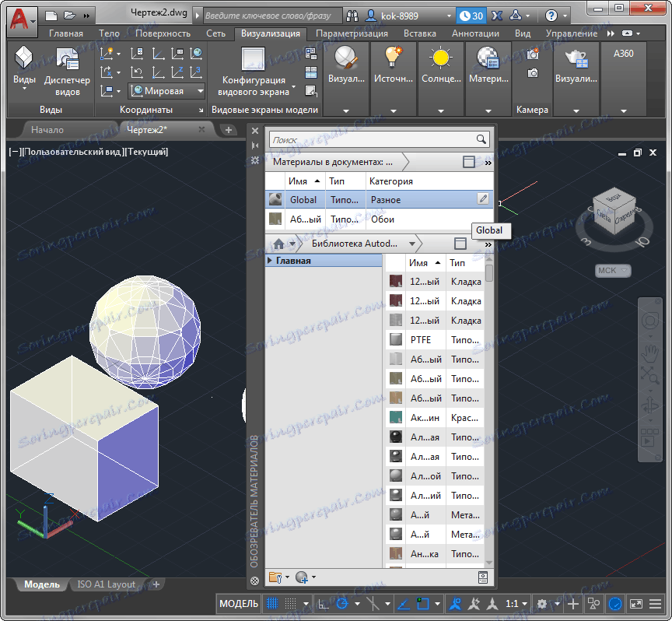Toggle grid display in status bar

272,604
